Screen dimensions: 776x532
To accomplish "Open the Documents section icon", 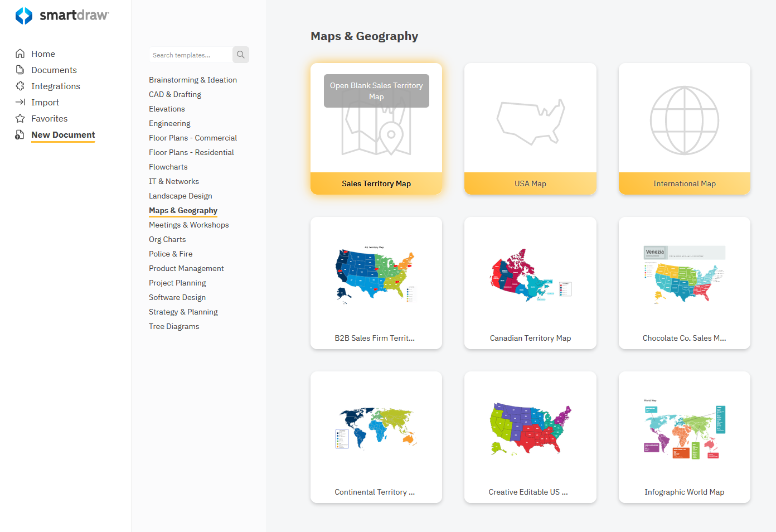I will (19, 70).
